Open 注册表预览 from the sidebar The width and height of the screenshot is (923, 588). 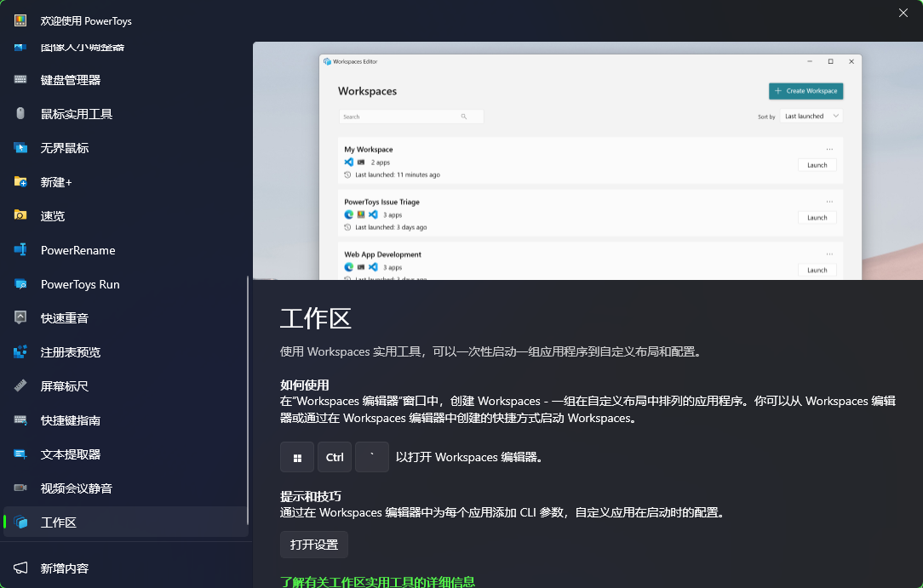126,352
